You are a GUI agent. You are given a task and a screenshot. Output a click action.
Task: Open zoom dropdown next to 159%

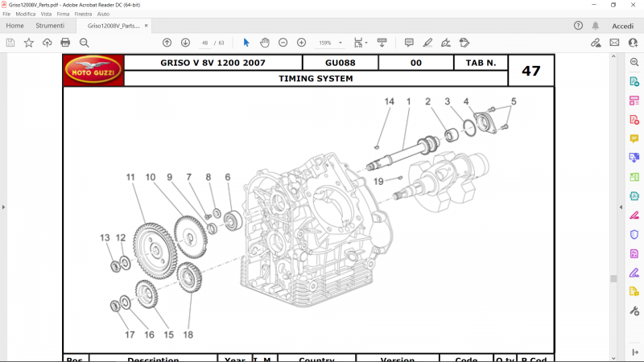point(340,43)
